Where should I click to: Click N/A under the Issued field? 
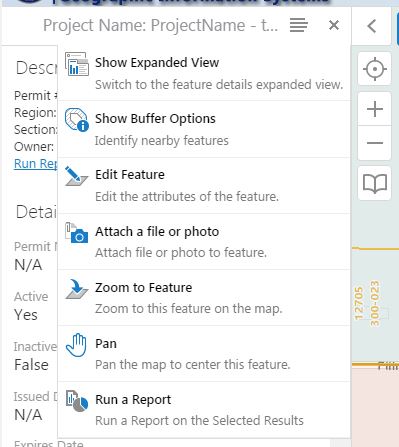pyautogui.click(x=28, y=415)
